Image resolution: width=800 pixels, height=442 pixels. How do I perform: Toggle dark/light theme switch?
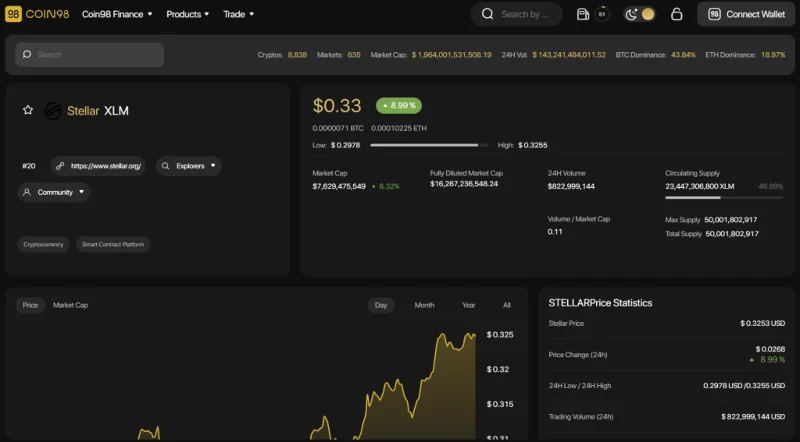640,14
